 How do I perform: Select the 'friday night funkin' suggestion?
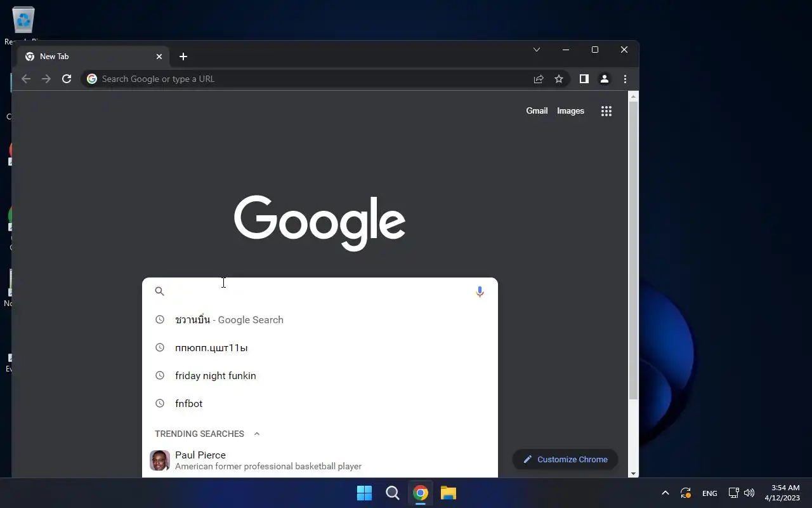tap(320, 375)
